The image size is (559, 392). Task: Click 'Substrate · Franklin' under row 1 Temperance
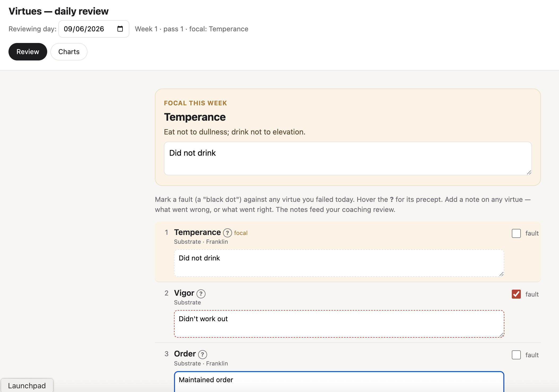click(x=201, y=242)
